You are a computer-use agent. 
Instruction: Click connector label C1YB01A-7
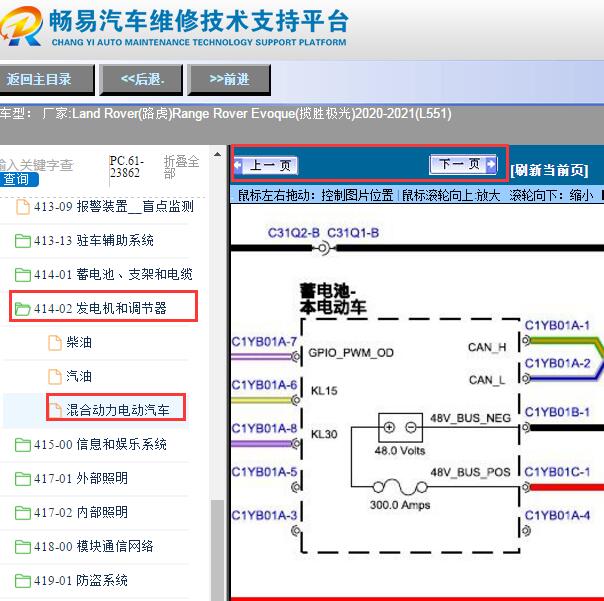[x=264, y=341]
